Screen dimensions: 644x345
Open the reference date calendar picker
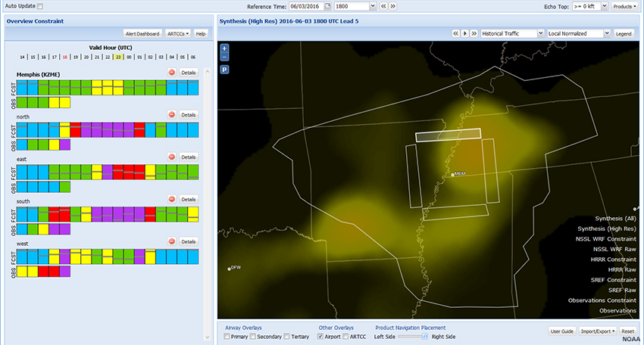[328, 6]
